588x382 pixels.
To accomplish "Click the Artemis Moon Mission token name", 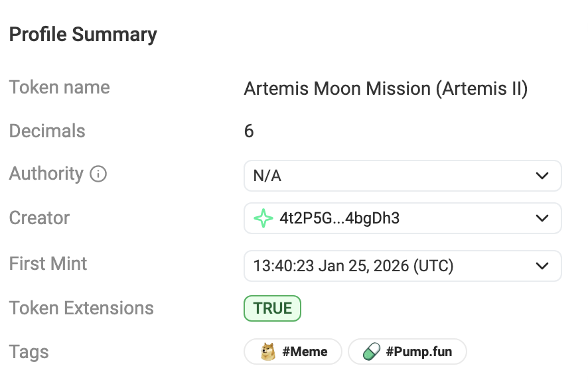I will pos(386,88).
